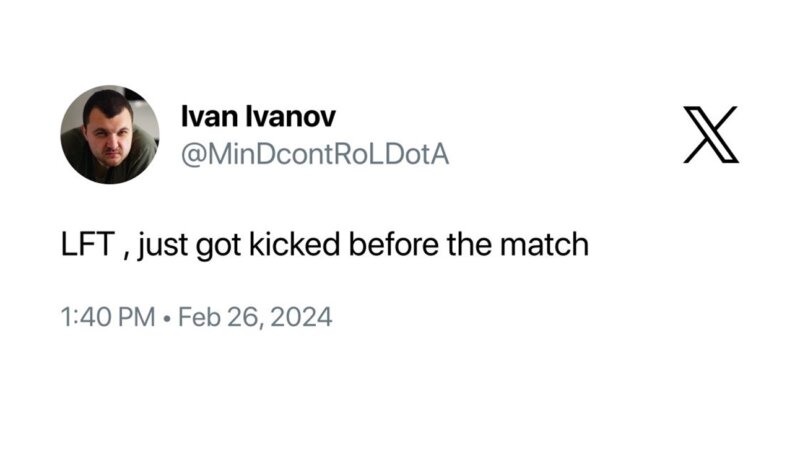
Task: Click the word just in the tweet
Action: 163,245
